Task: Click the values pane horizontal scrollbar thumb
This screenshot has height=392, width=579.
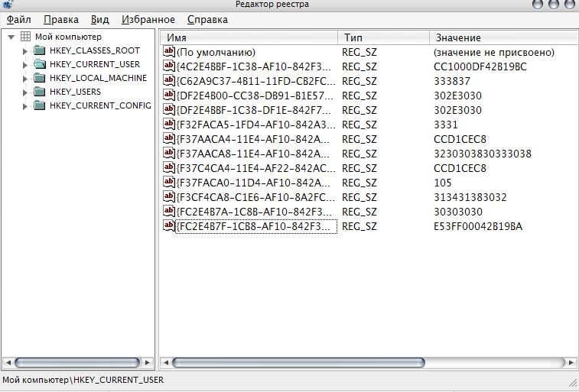Action: click(298, 362)
